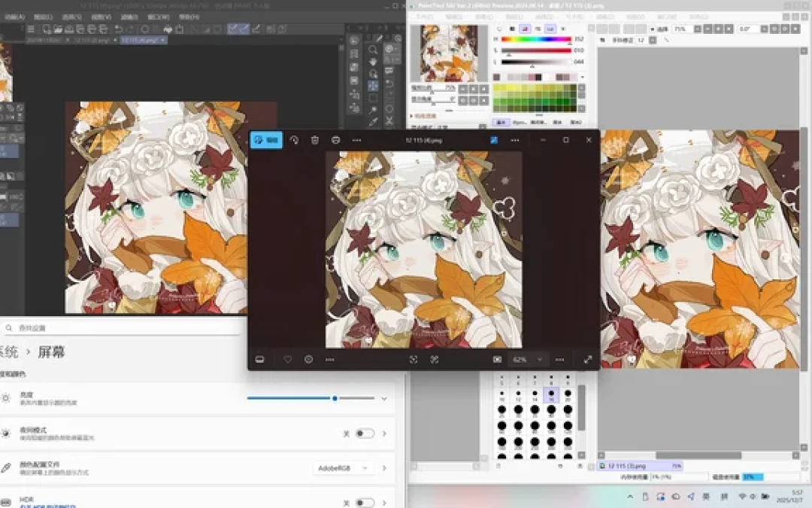
Task: Click the blue Edit image button in Photos
Action: [266, 140]
